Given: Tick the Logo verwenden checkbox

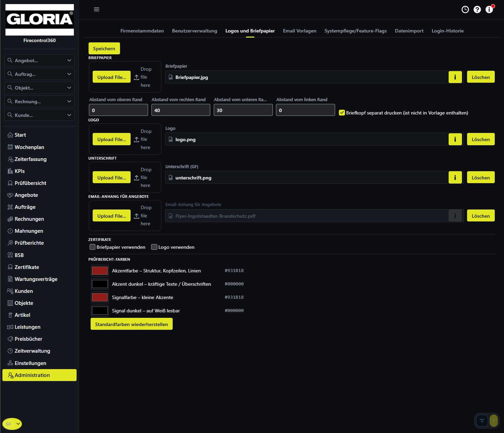Looking at the screenshot, I should pos(154,247).
